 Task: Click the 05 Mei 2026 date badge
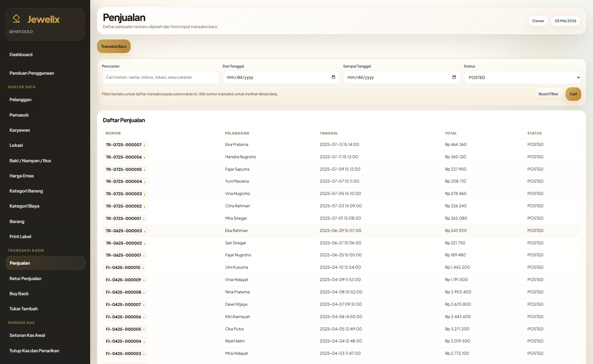click(565, 21)
